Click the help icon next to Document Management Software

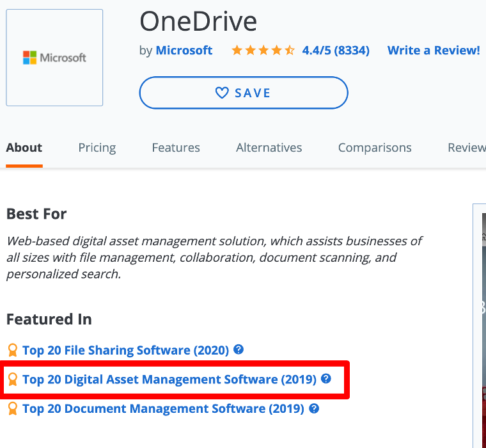click(x=314, y=408)
